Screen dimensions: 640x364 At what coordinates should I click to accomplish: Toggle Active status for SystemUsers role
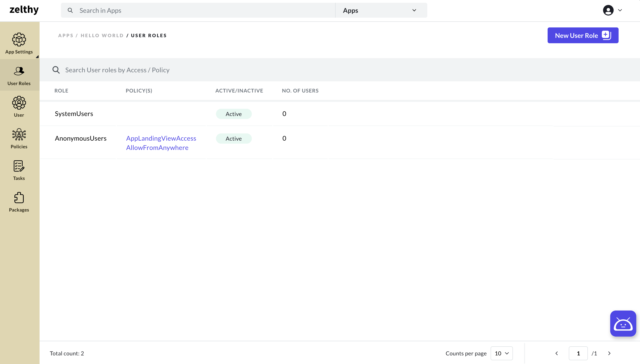click(233, 114)
